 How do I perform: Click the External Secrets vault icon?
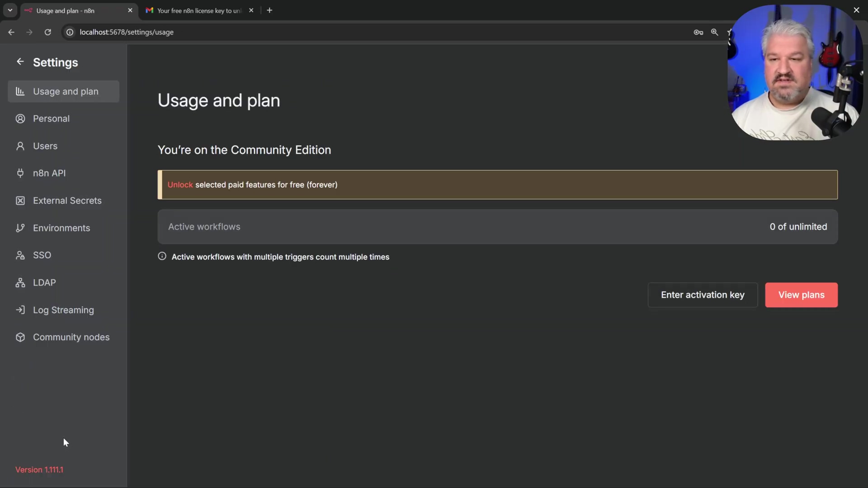click(x=20, y=201)
